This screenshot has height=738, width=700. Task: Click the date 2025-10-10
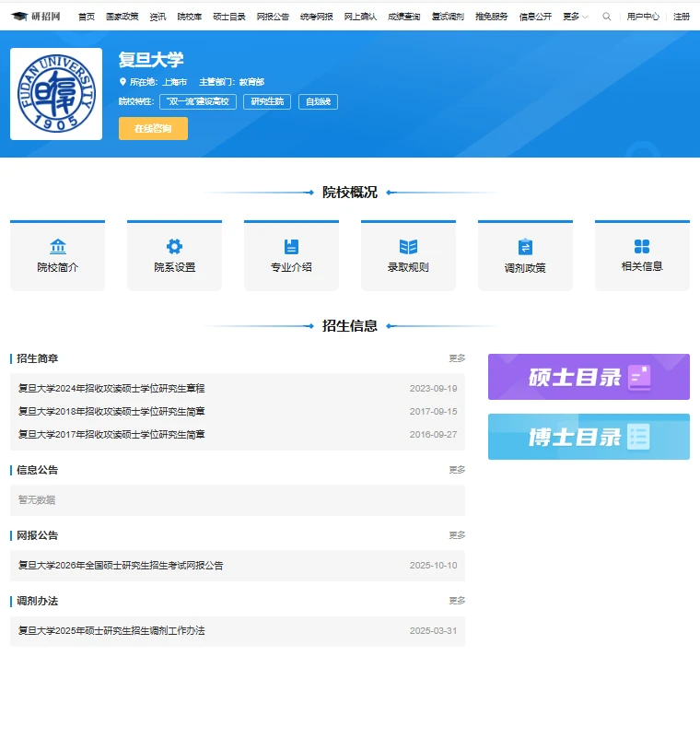point(433,566)
